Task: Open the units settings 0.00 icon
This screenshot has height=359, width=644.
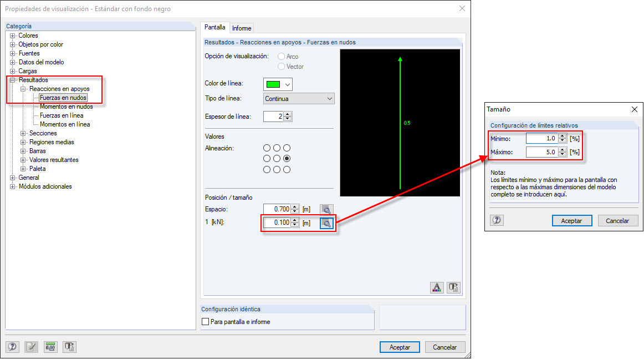Action: point(50,347)
